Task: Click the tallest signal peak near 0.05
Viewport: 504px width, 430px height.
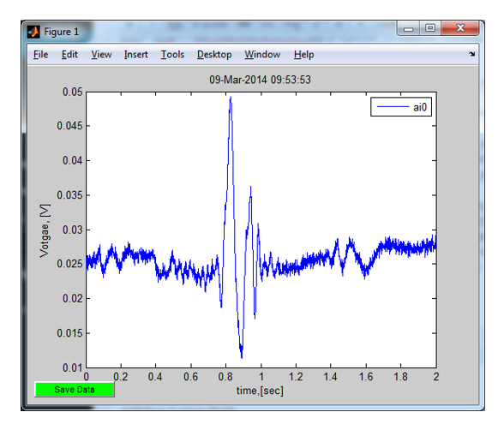Action: pos(231,98)
